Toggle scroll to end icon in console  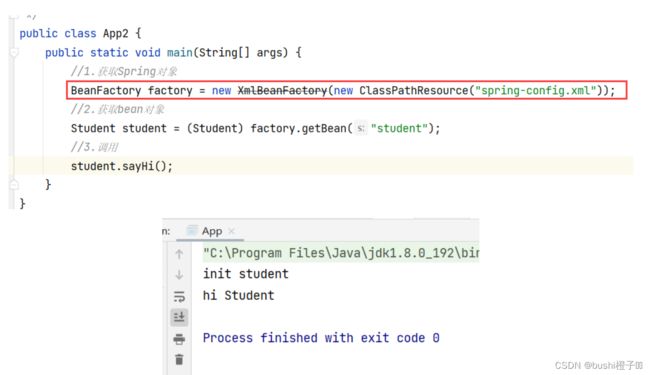click(x=179, y=317)
